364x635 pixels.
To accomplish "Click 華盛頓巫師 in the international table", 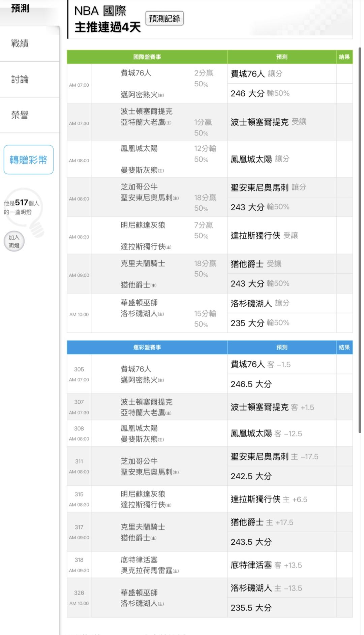I will coord(139,303).
